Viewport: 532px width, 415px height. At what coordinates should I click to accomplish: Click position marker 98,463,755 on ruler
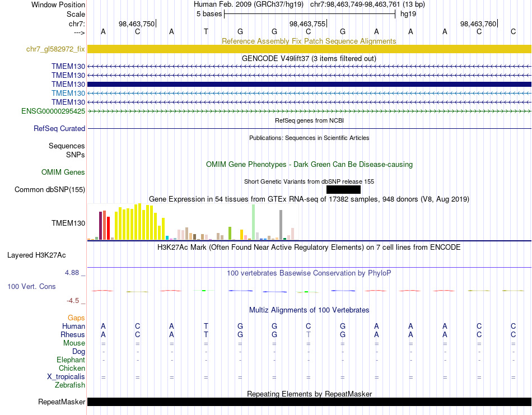(307, 24)
